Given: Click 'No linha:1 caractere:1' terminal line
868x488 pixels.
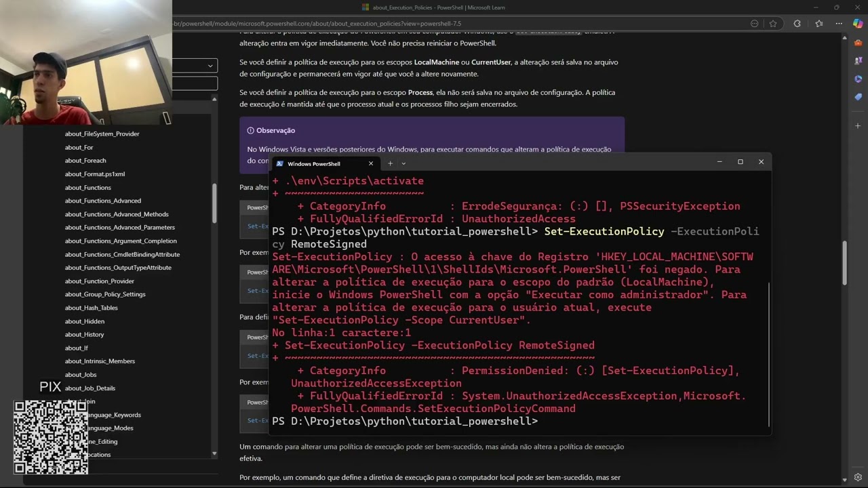Looking at the screenshot, I should [x=341, y=333].
